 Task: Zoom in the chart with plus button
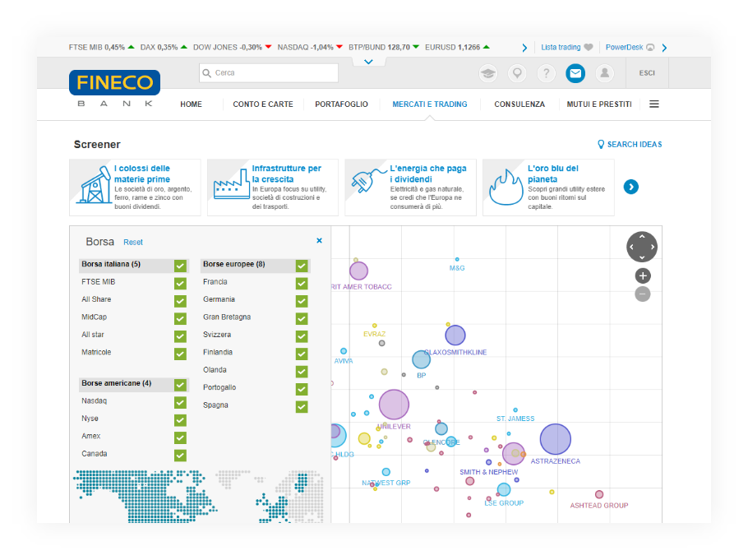tap(643, 276)
